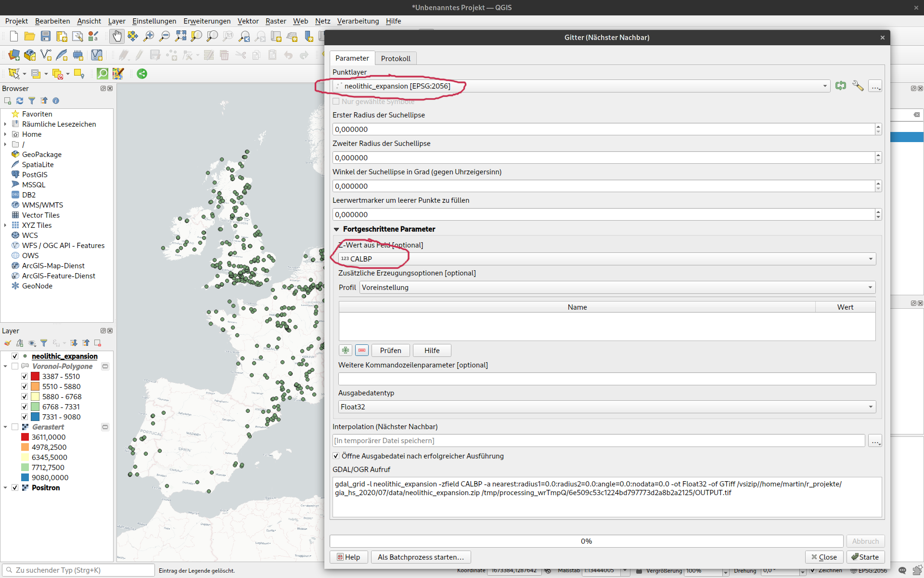
Task: Toggle the 3387 - 5510 class checkbox
Action: tap(25, 376)
